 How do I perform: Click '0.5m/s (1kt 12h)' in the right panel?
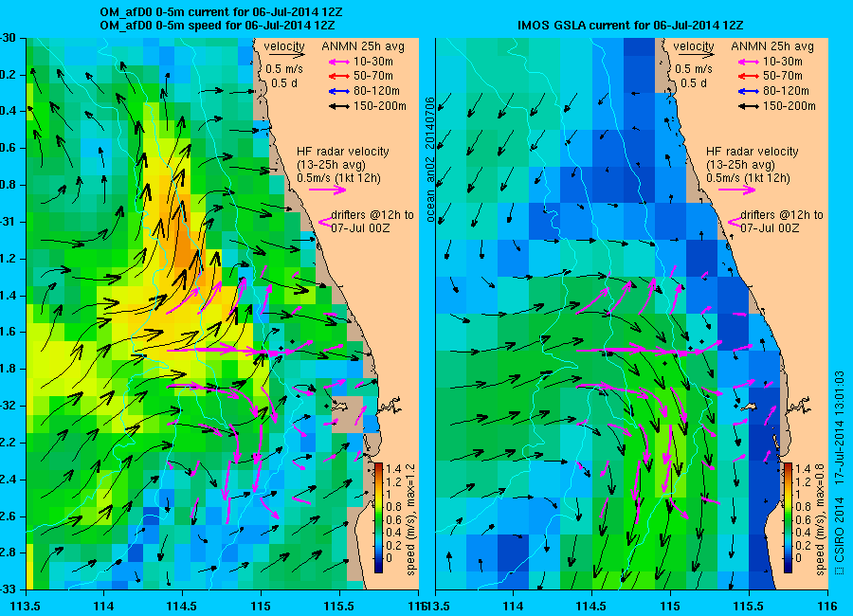coord(748,178)
